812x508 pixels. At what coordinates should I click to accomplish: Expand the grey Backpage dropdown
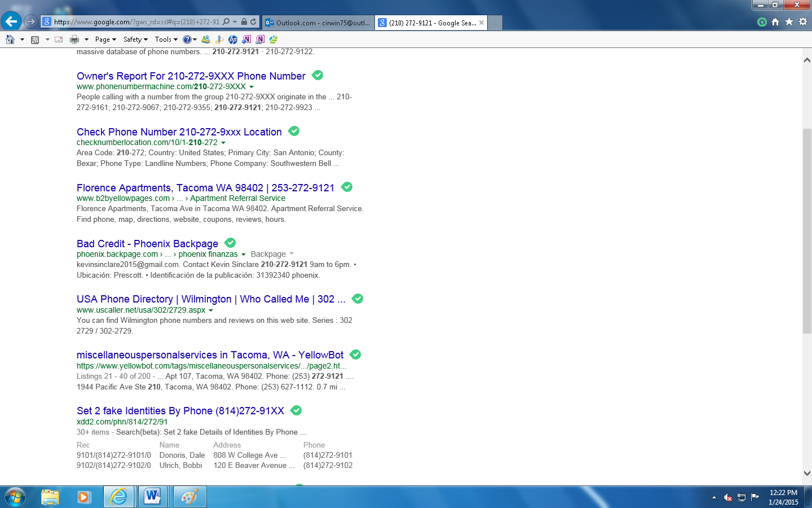(x=272, y=255)
